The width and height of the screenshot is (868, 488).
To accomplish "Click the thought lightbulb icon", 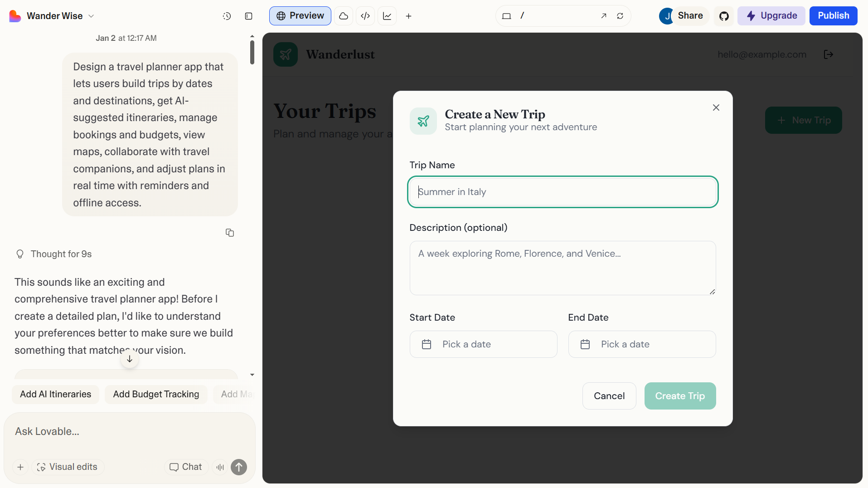I will click(x=20, y=254).
